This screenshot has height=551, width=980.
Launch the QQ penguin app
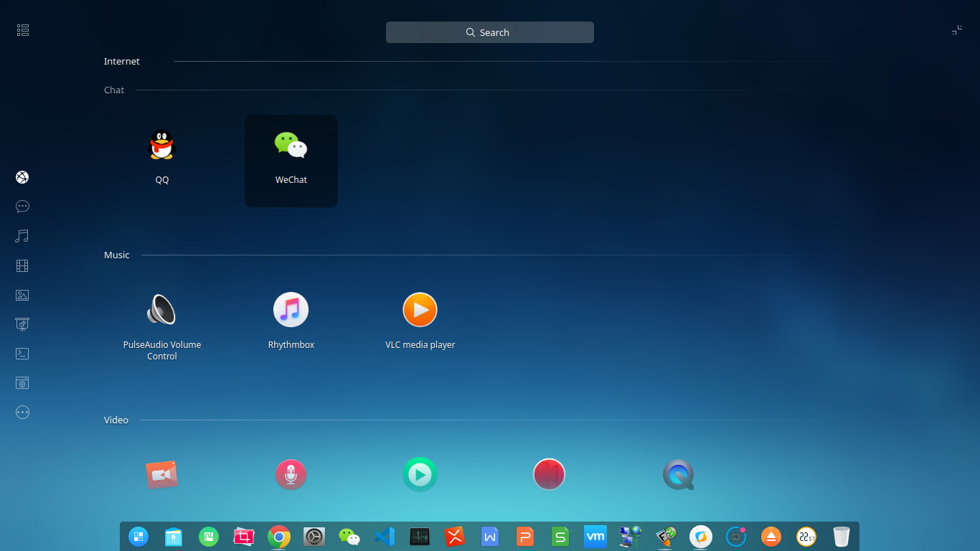[161, 145]
